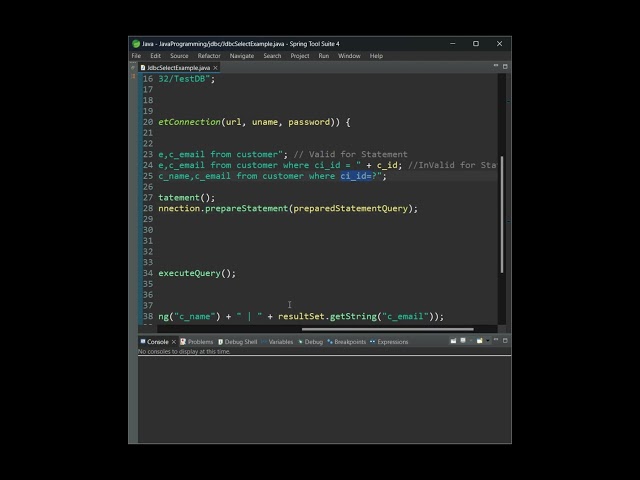Click the editor vertical scrollbar thumb
Image resolution: width=640 pixels, height=480 pixels.
pyautogui.click(x=502, y=214)
